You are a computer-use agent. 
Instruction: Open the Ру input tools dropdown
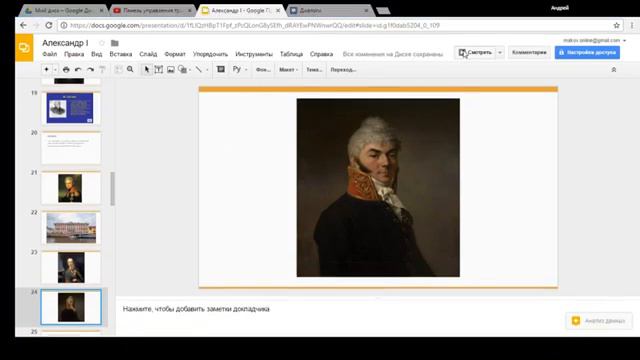point(240,69)
